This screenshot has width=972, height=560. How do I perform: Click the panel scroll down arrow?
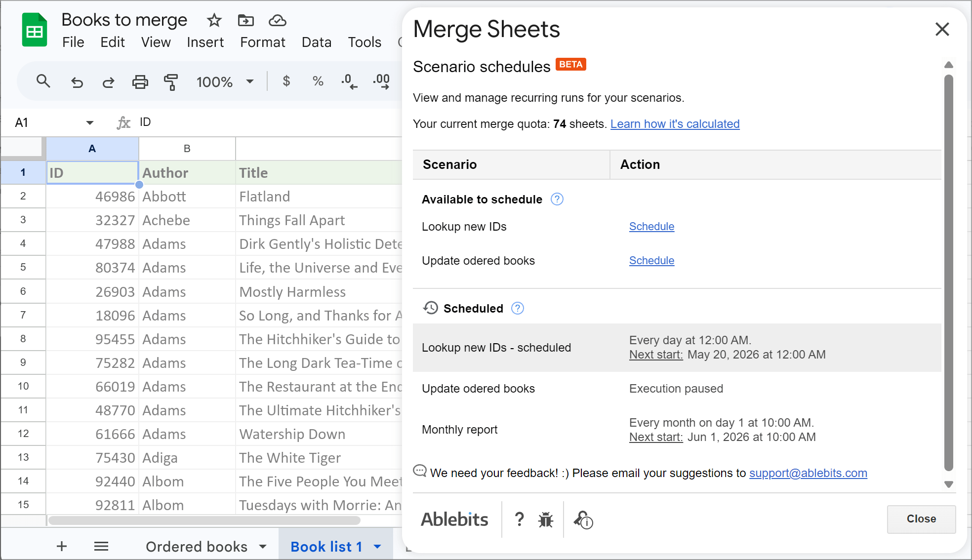(x=949, y=484)
